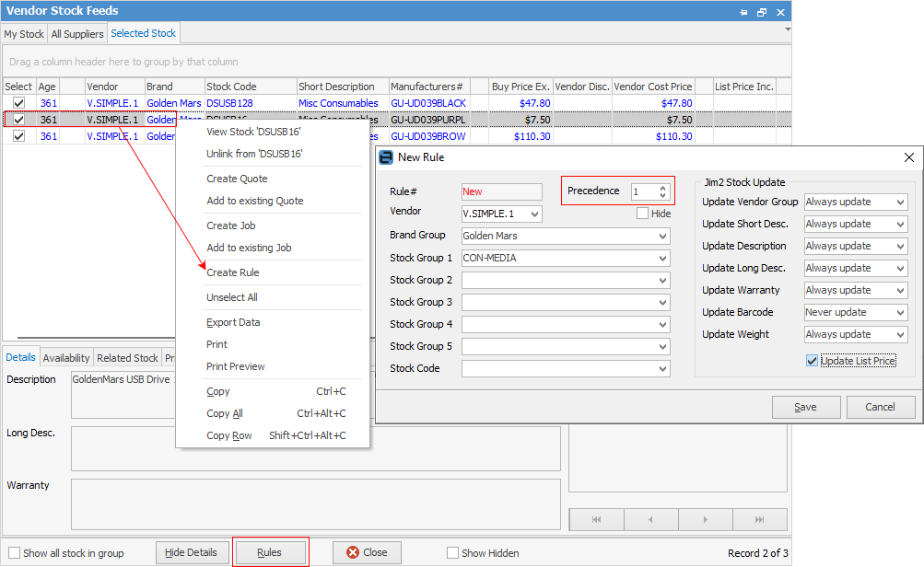
Task: Increase the Precedence value using up arrow
Action: point(662,188)
